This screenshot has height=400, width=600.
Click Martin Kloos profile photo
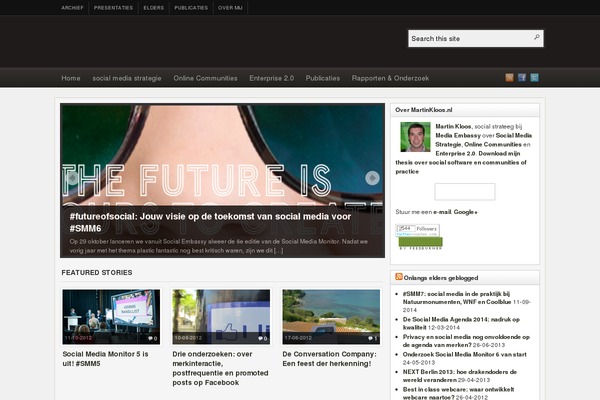[x=415, y=137]
